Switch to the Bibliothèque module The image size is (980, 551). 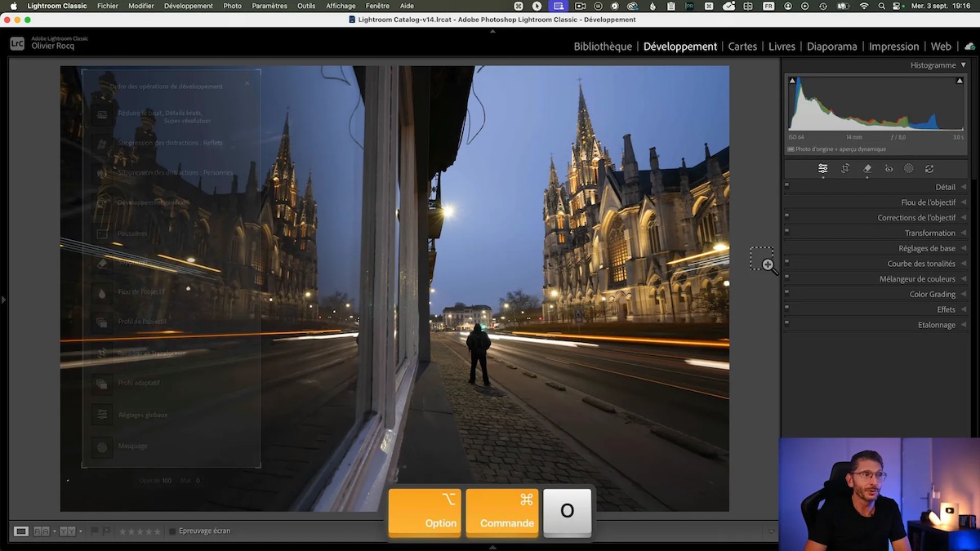[603, 47]
